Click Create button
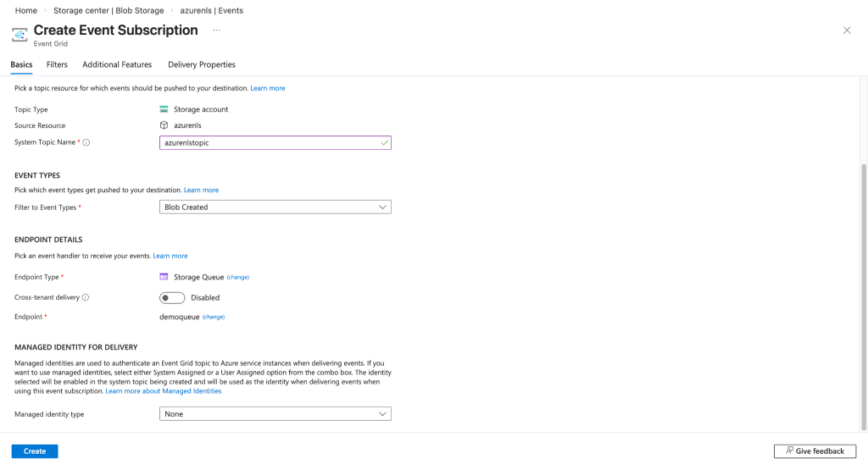Viewport: 868px width, 470px height. (x=35, y=451)
